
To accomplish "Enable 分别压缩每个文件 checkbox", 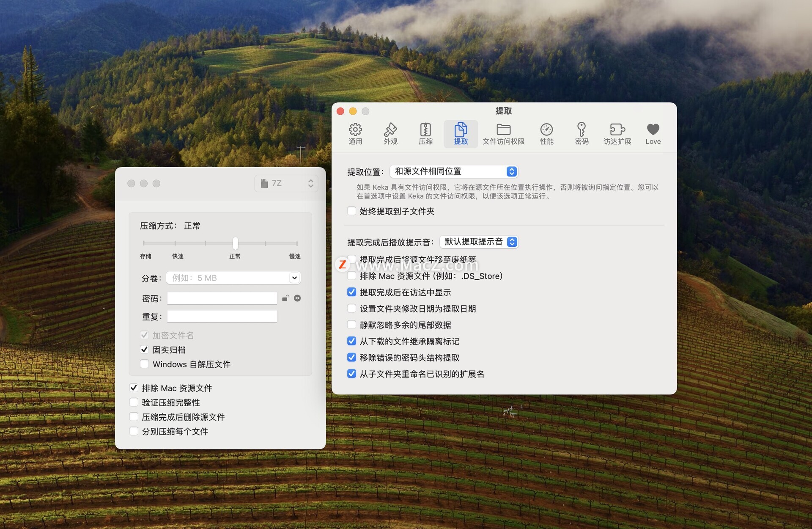I will 134,431.
